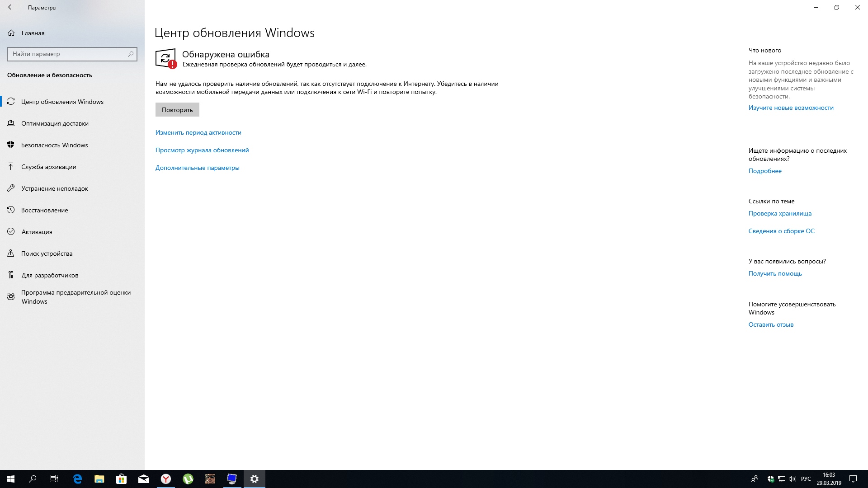Open the Action Center notifications icon
The image size is (868, 488).
[853, 479]
